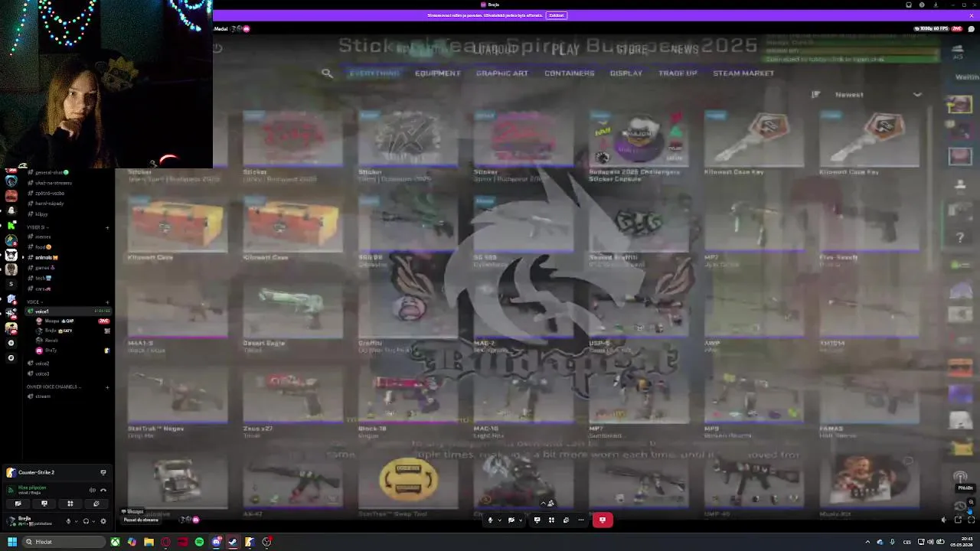Select the Zeus x27 inventory item
The height and width of the screenshot is (551, 980).
click(293, 403)
